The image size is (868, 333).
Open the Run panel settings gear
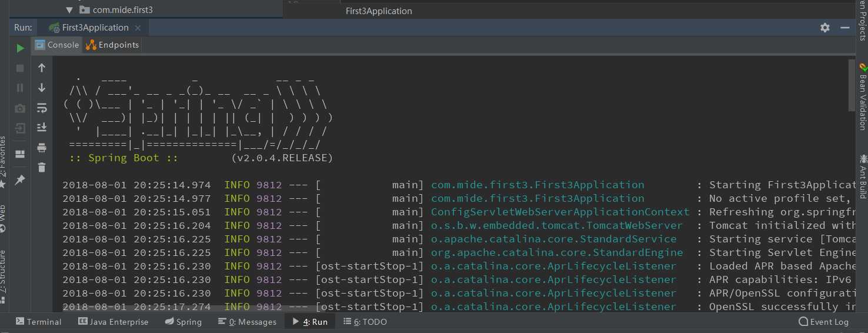coord(825,28)
